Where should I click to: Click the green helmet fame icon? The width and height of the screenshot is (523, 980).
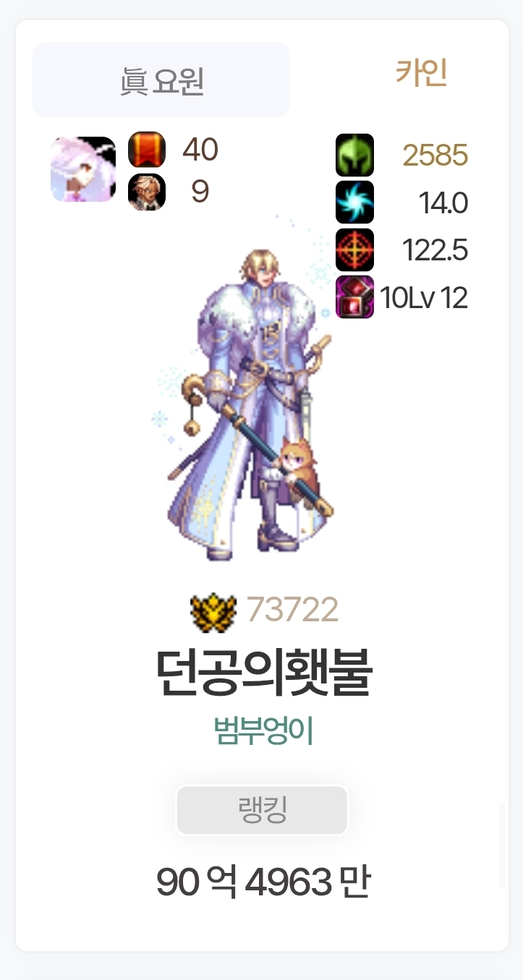[354, 155]
